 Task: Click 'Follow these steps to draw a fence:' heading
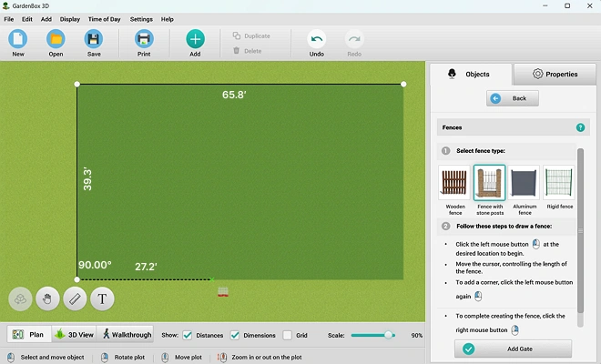point(504,226)
